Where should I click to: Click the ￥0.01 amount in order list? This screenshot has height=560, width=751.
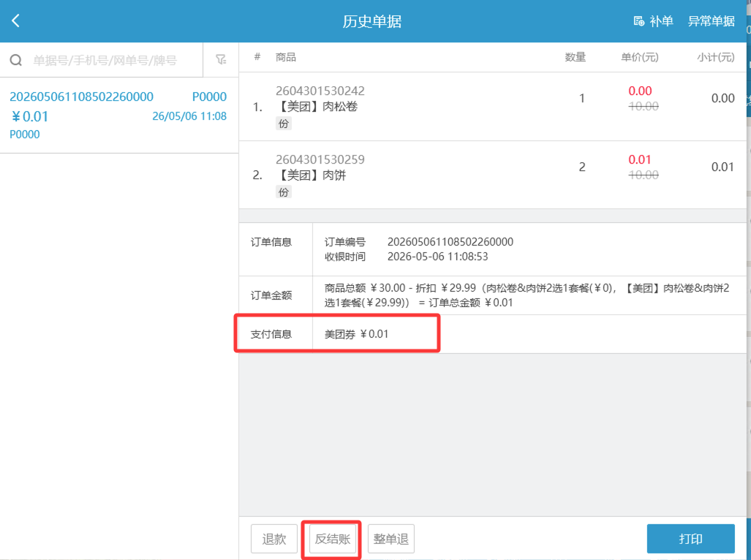(30, 116)
